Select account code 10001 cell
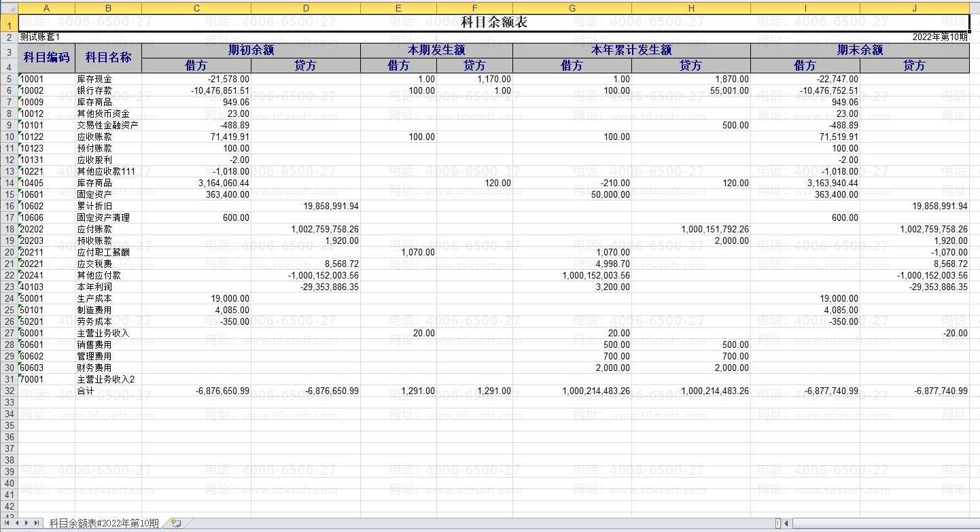 click(x=47, y=79)
